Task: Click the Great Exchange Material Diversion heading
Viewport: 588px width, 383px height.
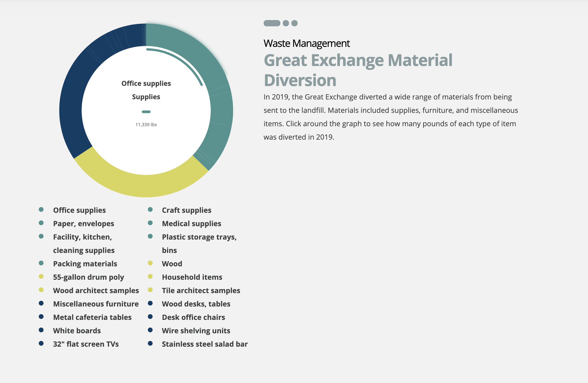Action: pos(358,70)
